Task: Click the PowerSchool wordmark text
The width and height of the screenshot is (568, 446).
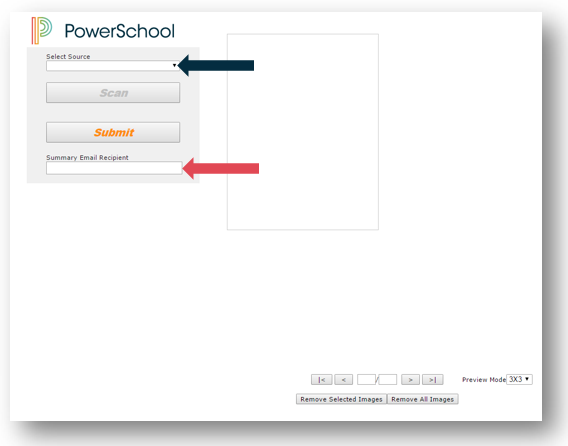Action: click(120, 31)
